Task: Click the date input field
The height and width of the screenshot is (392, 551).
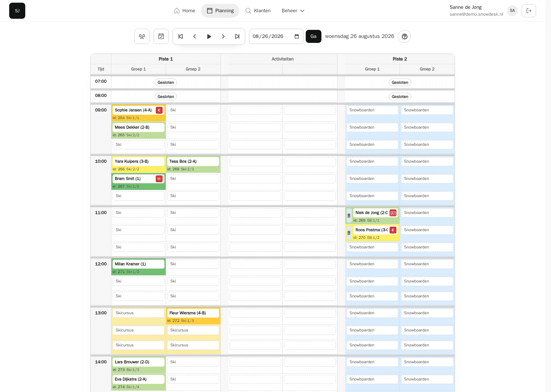Action: coord(276,36)
